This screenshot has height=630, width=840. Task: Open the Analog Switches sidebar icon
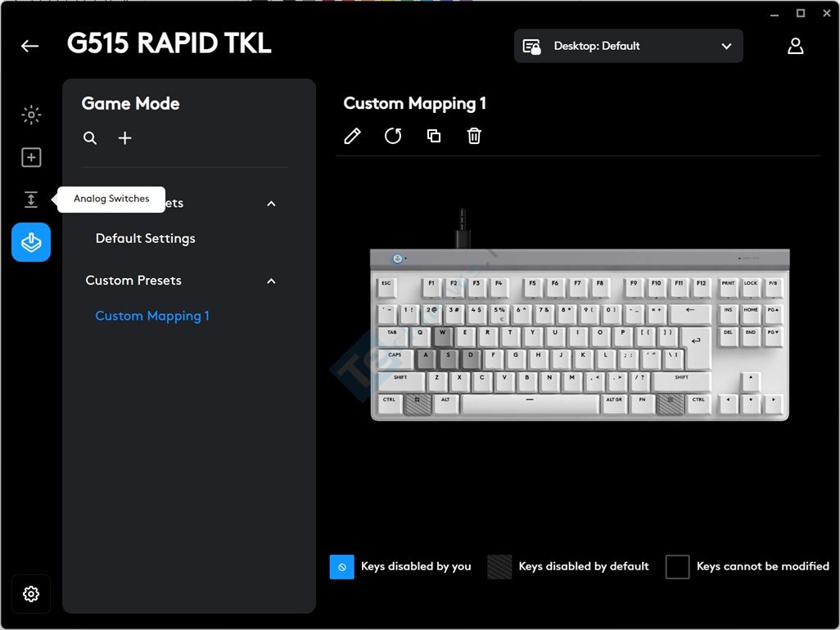click(31, 200)
